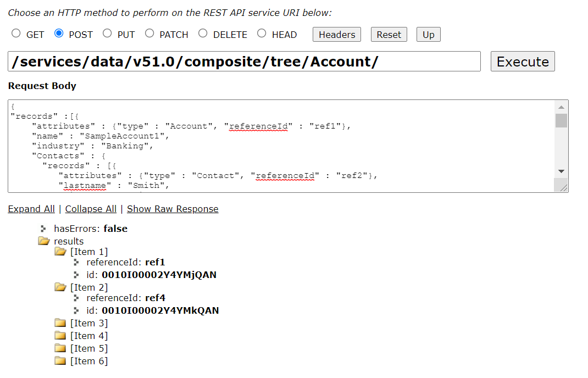This screenshot has height=378, width=588.
Task: Select the PATCH method radio button
Action: pos(149,34)
